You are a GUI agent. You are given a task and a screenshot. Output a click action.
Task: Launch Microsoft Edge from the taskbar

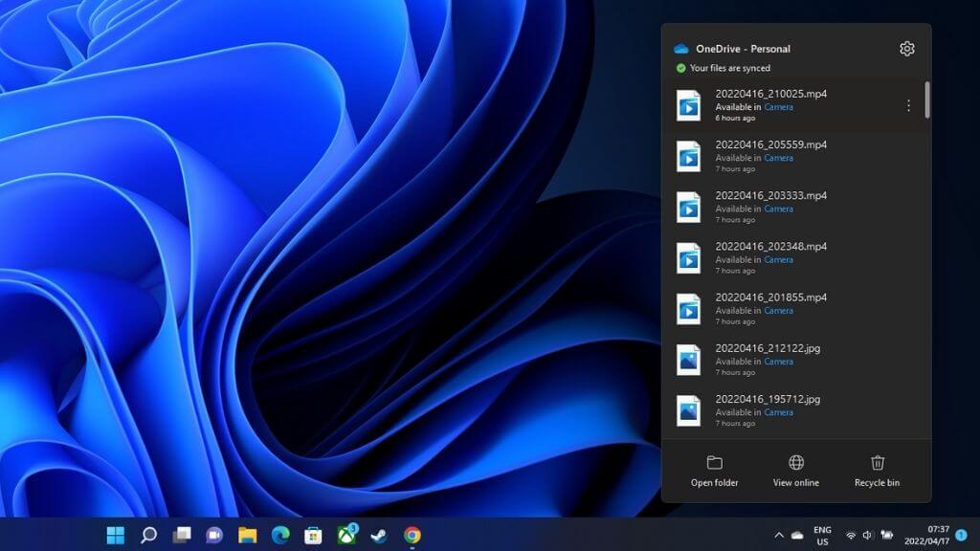[279, 536]
